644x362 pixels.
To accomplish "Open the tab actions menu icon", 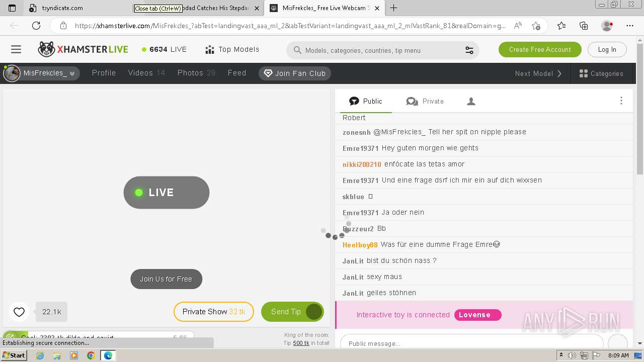I will tap(12, 8).
